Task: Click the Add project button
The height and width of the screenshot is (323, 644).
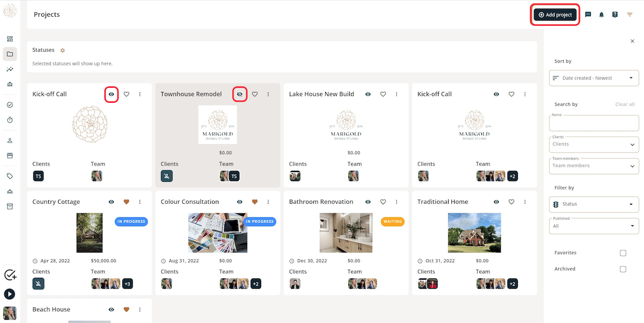Action: (x=555, y=15)
